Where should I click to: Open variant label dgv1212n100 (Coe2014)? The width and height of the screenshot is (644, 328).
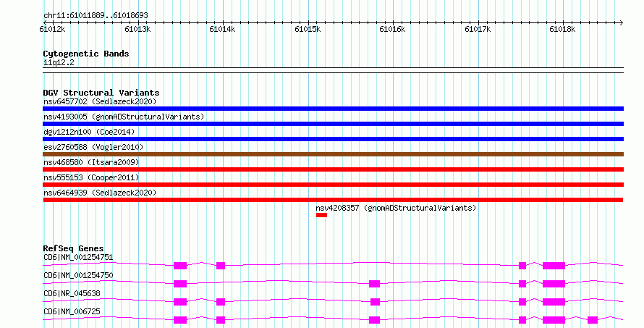(x=89, y=132)
